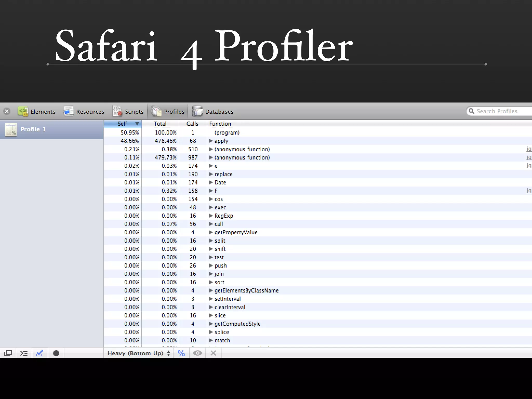The image size is (532, 399).
Task: Open the Elements panel icon
Action: [x=23, y=111]
